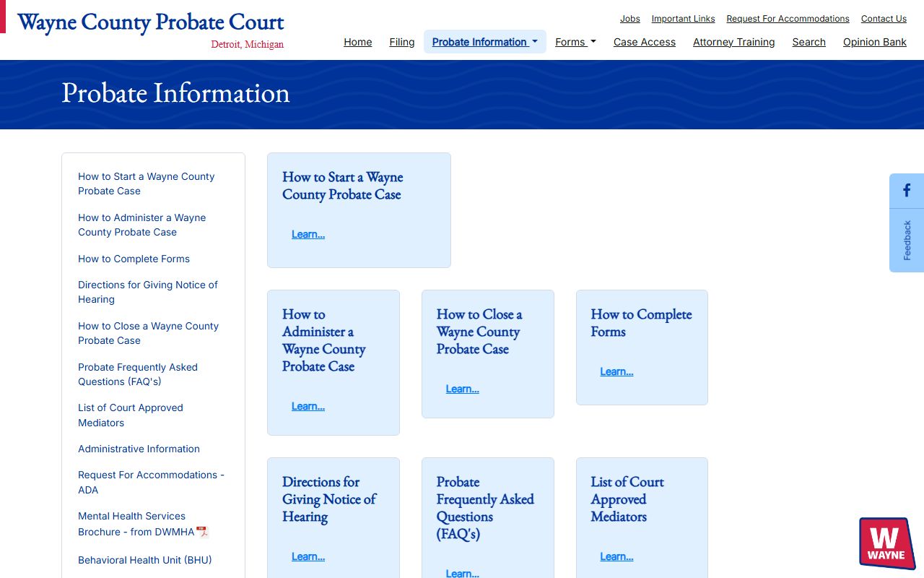Click Learn link in How to Close card

[463, 389]
